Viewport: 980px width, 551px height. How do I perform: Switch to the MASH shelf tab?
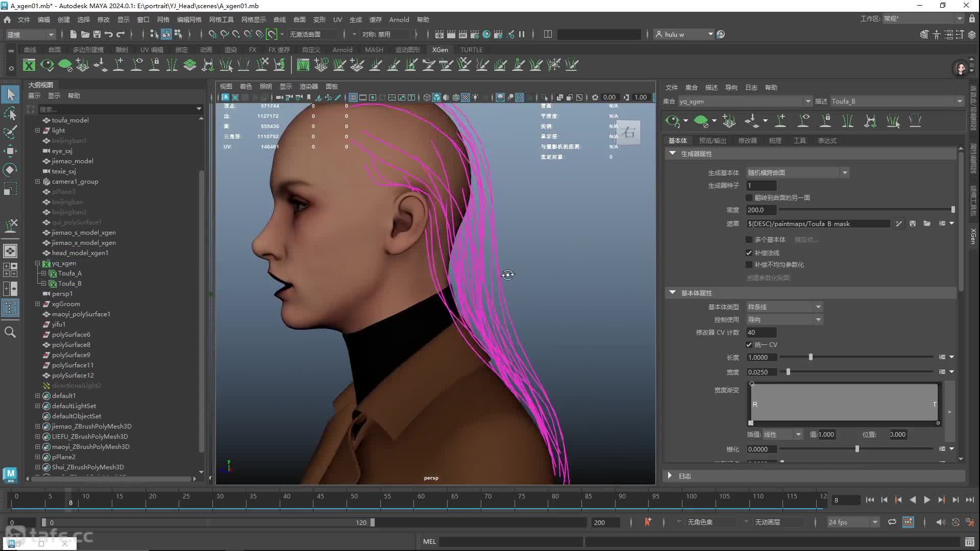pos(374,49)
